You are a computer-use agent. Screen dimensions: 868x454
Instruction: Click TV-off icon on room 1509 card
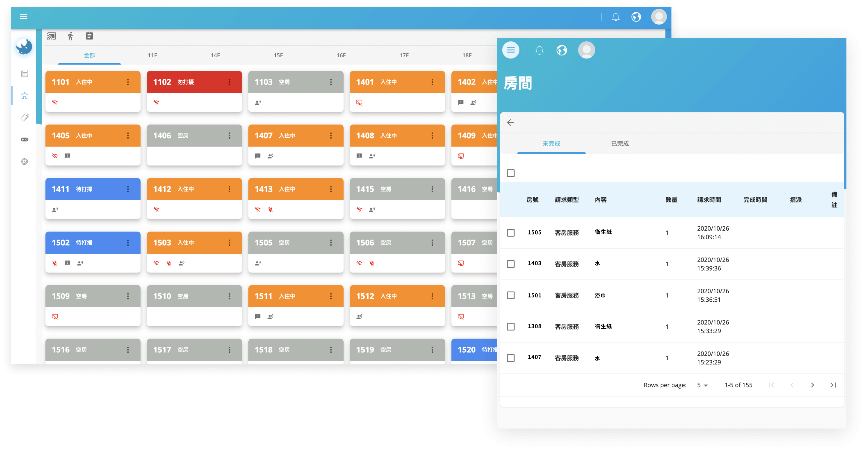coord(55,316)
